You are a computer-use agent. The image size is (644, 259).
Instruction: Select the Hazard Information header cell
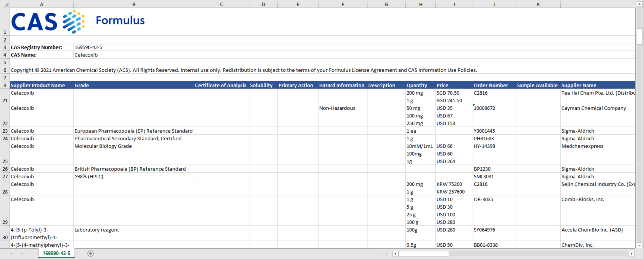[343, 85]
